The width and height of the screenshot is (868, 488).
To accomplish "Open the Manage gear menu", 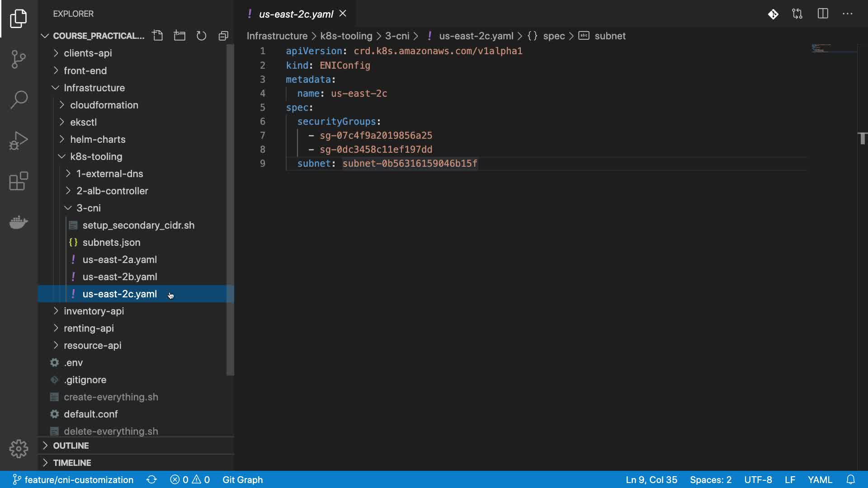I will (19, 449).
